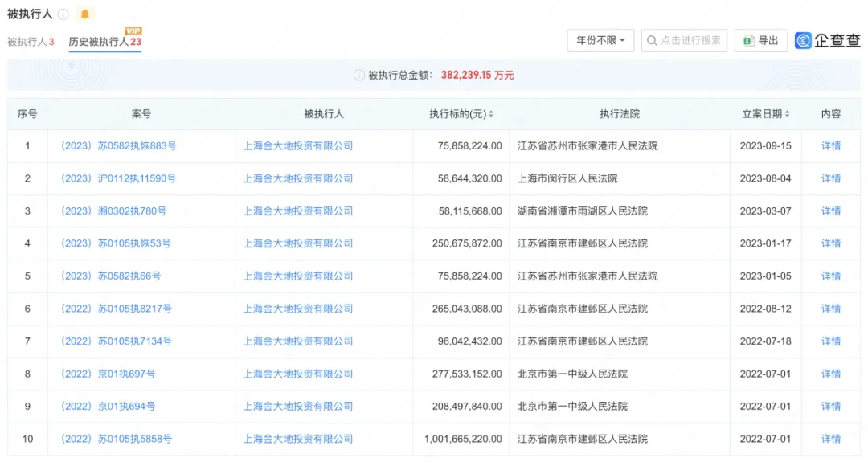This screenshot has width=868, height=462.
Task: Click 上海金大地投资有限公司 in row 6
Action: 298,309
